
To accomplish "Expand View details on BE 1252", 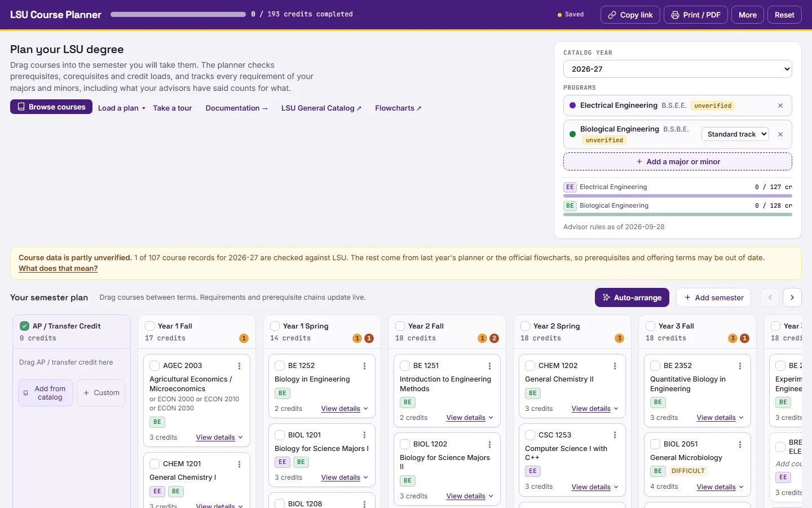I will pyautogui.click(x=345, y=409).
